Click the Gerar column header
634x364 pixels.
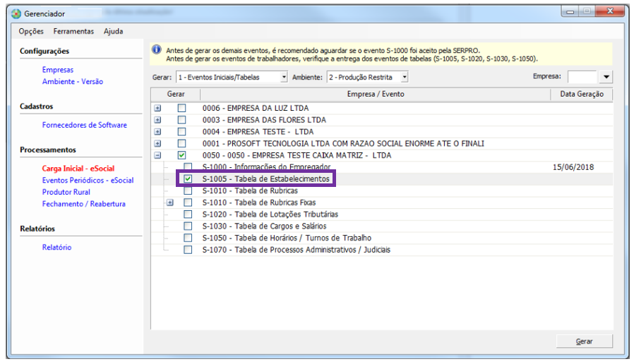[x=176, y=94]
